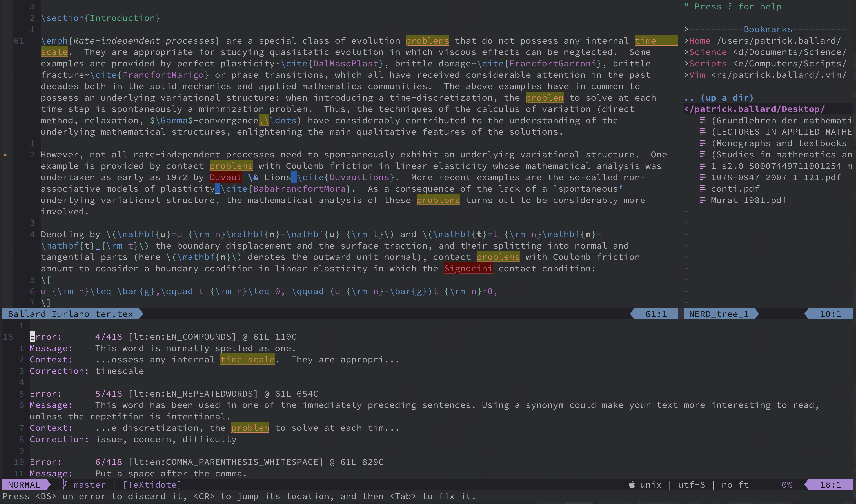856x504 pixels.
Task: Click the error 6/418 COMMA_PARENTHESIS_WHITESPACE header
Action: [207, 462]
